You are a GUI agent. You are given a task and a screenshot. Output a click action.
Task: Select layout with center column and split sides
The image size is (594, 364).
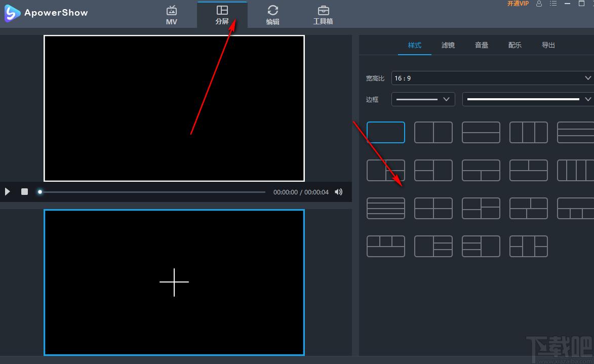[529, 246]
